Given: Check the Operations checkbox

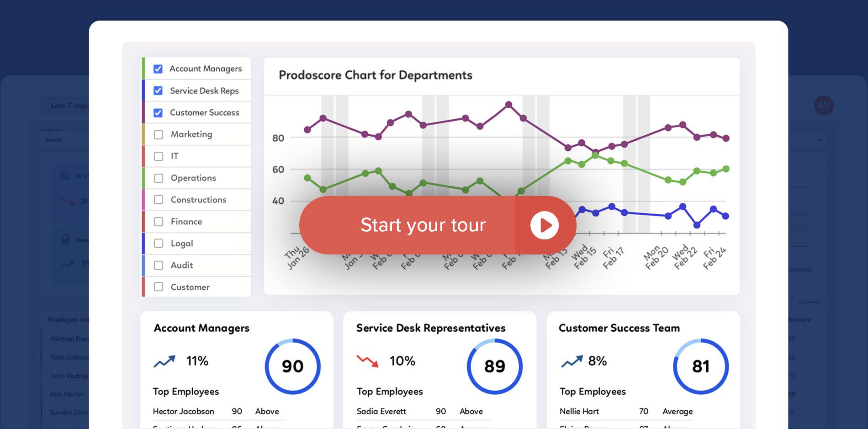Looking at the screenshot, I should [159, 178].
